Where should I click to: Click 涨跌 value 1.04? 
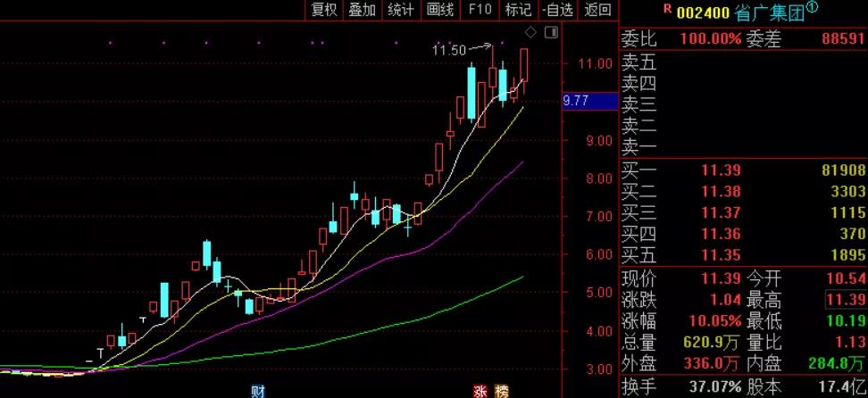coord(726,300)
